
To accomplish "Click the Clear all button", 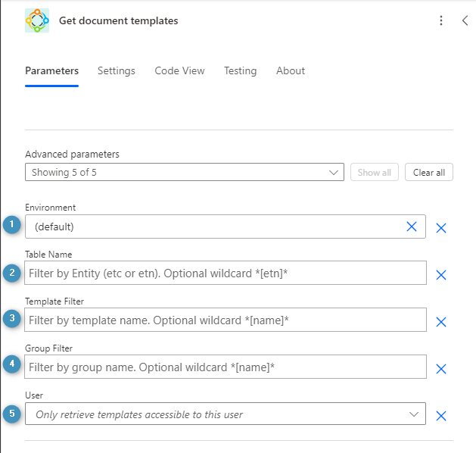I will (429, 172).
